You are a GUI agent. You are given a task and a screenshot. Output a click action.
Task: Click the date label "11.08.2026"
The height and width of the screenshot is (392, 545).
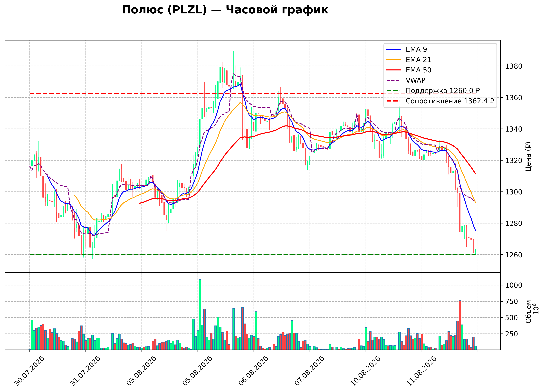[422, 371]
